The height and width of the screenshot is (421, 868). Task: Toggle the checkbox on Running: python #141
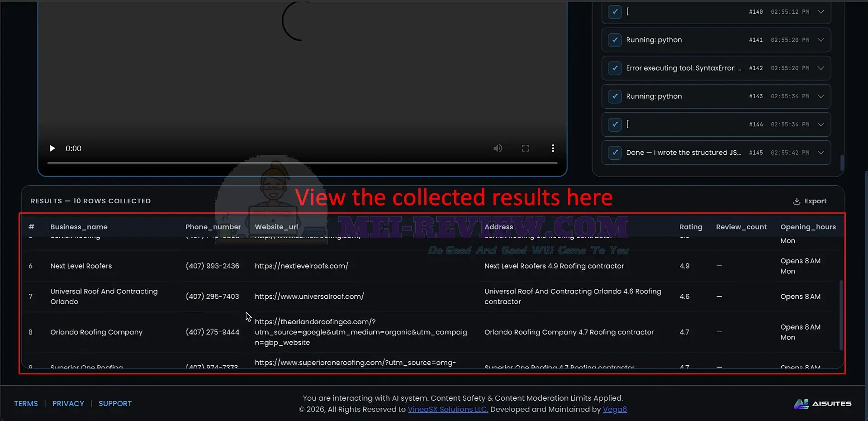614,40
